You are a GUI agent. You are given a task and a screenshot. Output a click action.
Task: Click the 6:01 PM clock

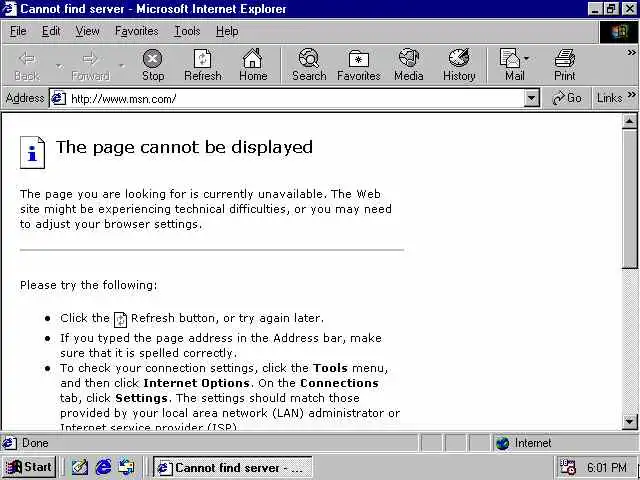(607, 467)
